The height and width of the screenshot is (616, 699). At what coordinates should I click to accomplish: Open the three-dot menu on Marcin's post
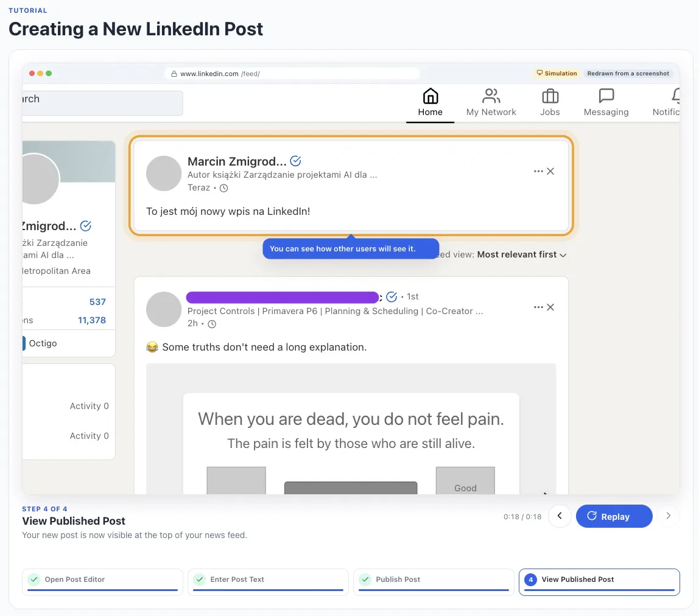(538, 171)
